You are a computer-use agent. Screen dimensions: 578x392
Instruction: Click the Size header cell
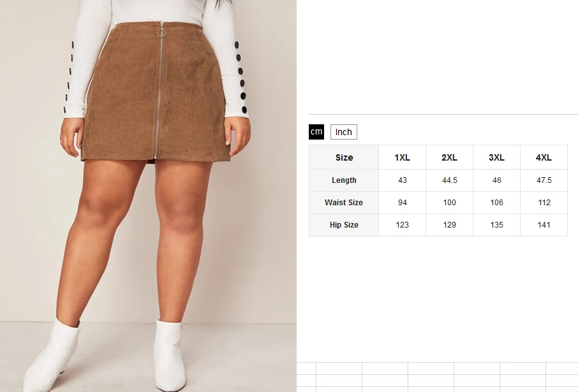point(344,157)
